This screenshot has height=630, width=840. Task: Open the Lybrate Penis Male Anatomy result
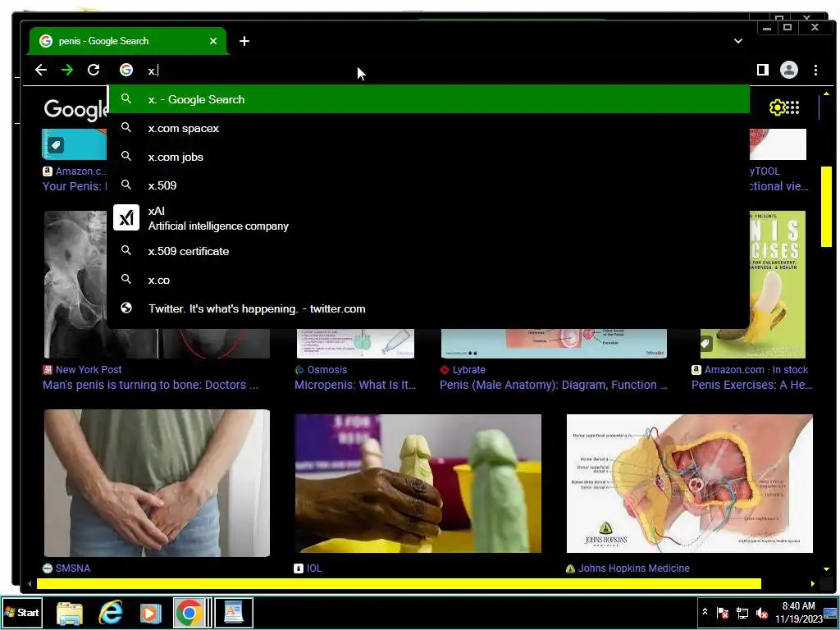(x=554, y=385)
